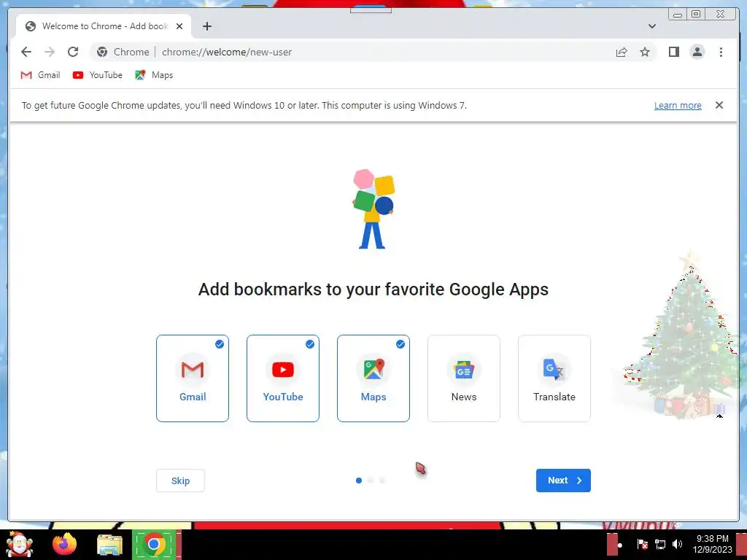Open the volume speaker tray icon
This screenshot has height=560, width=747.
tap(677, 544)
